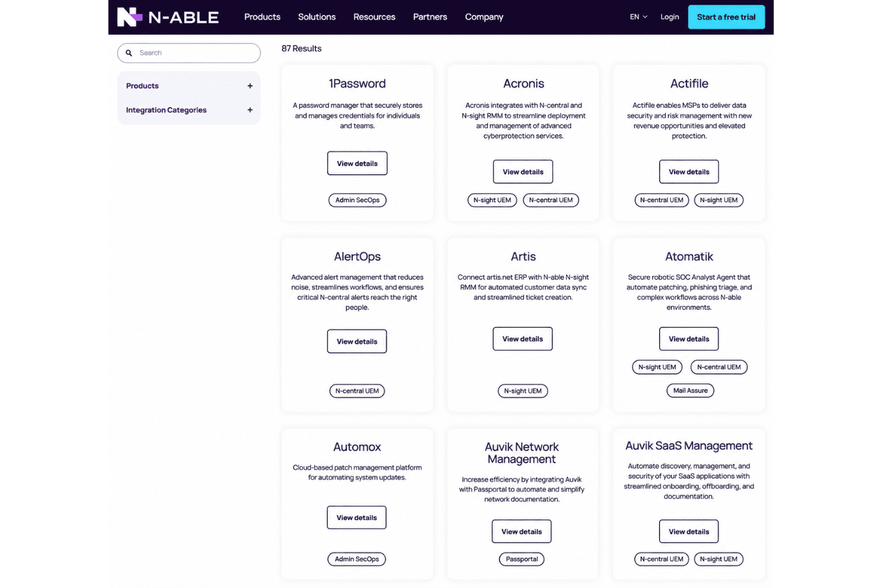Open the Solutions menu

tap(316, 17)
